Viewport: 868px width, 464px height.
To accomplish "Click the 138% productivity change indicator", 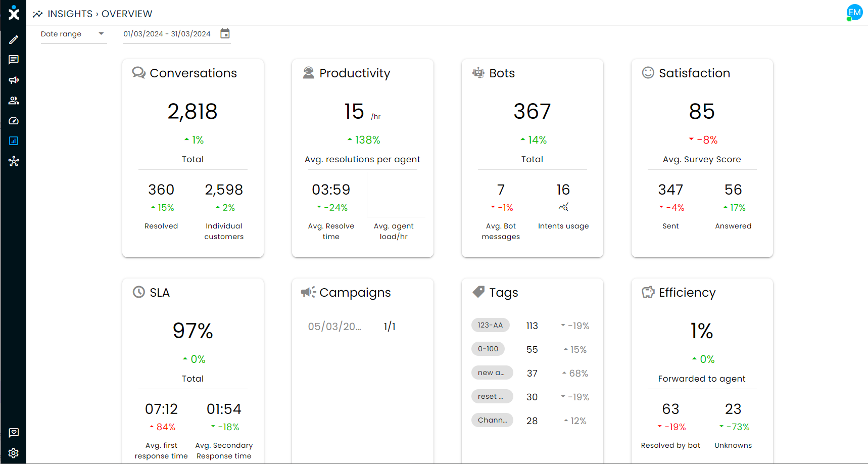I will pos(363,140).
